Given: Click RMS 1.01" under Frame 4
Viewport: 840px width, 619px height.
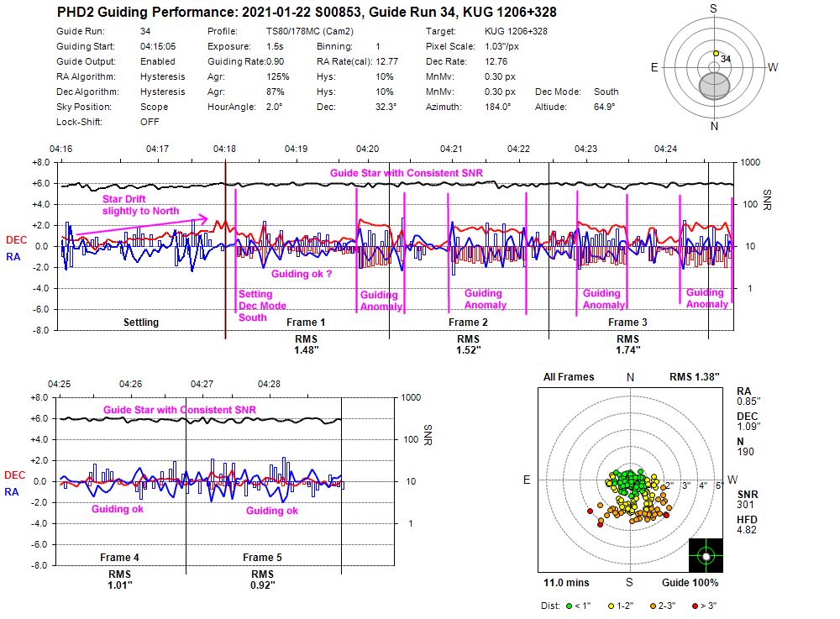Looking at the screenshot, I should point(120,580).
